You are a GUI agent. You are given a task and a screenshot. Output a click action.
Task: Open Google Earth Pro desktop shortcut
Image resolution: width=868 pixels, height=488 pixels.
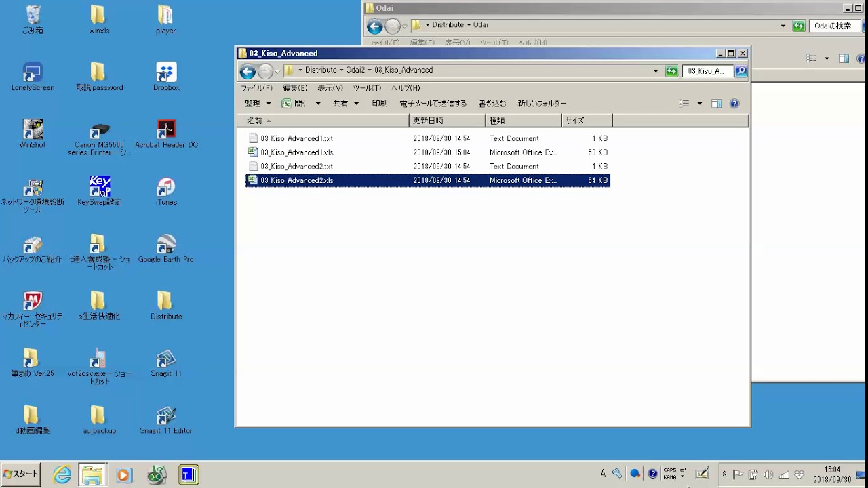tap(165, 249)
